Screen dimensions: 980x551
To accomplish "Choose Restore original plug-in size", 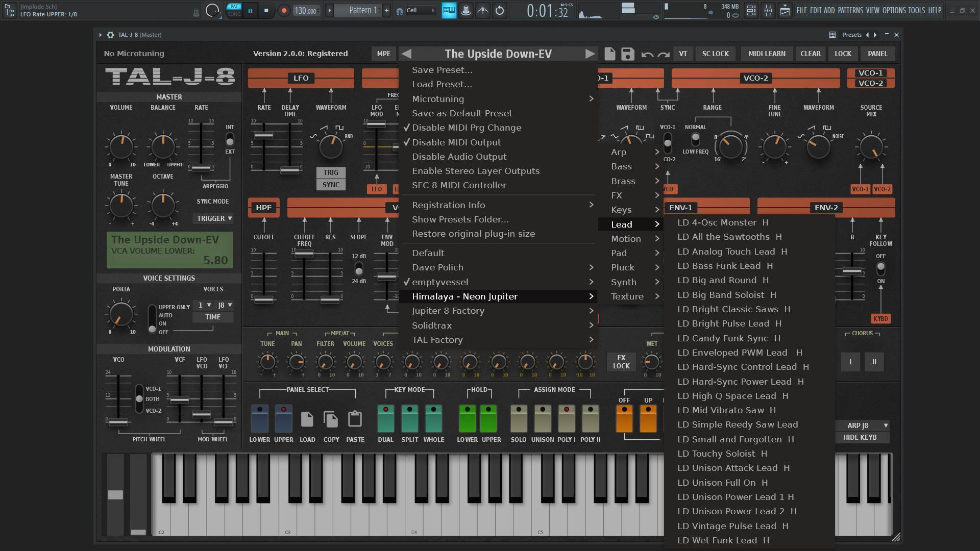I will point(498,234).
